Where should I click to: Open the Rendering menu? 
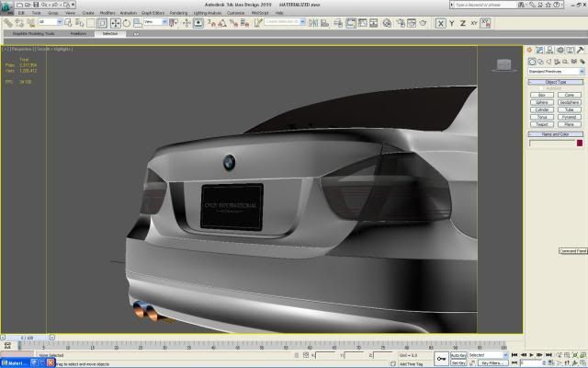(178, 13)
